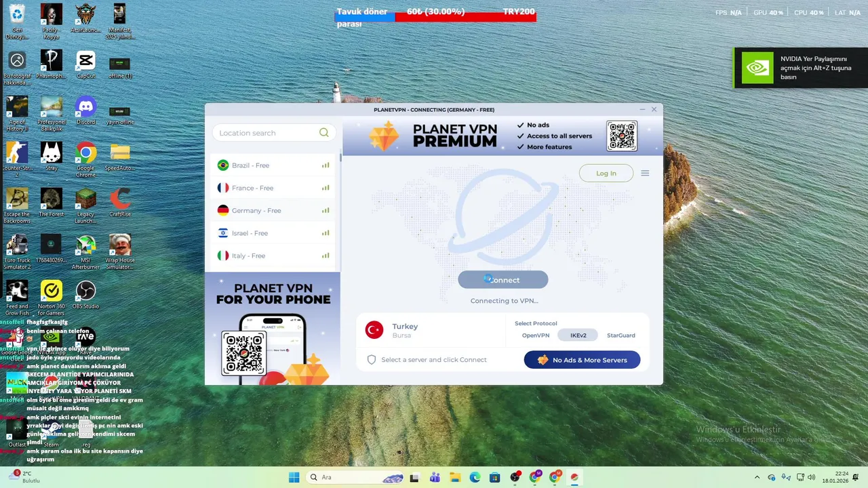Open weather widget showing 2°C Bulutlu
This screenshot has height=488, width=868.
pyautogui.click(x=23, y=477)
